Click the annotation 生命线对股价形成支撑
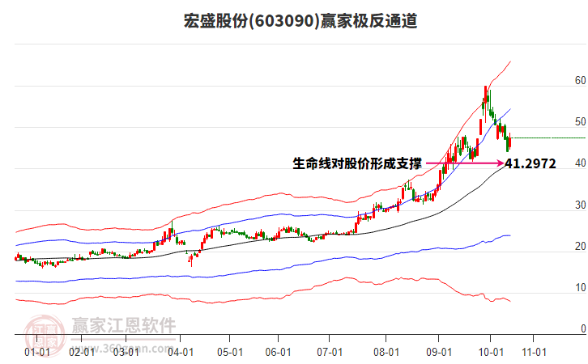Viewport: 588px width, 364px height. click(357, 163)
